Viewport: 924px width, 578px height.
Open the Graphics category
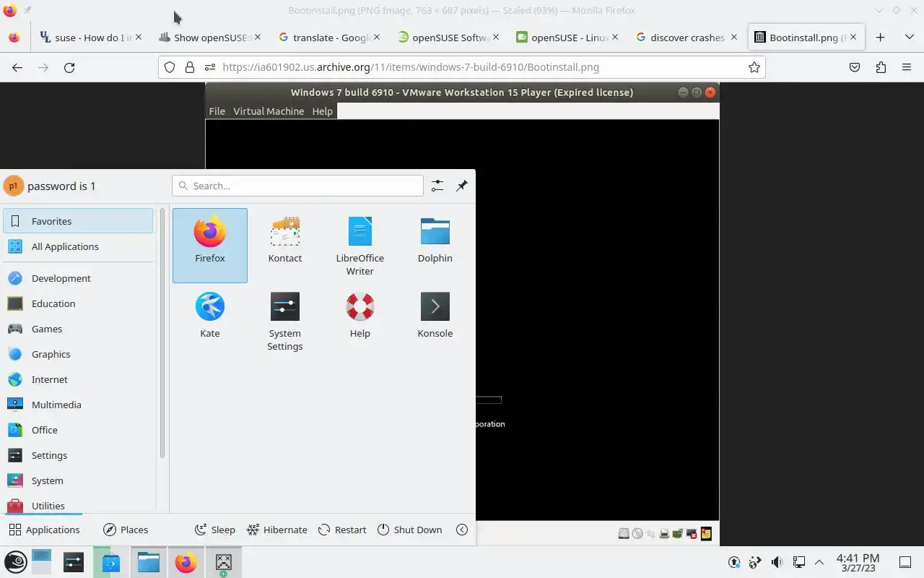pos(78,354)
